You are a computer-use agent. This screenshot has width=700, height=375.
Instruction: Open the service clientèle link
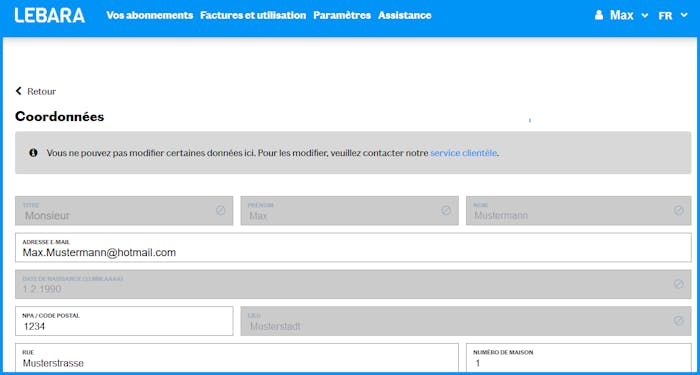[463, 153]
